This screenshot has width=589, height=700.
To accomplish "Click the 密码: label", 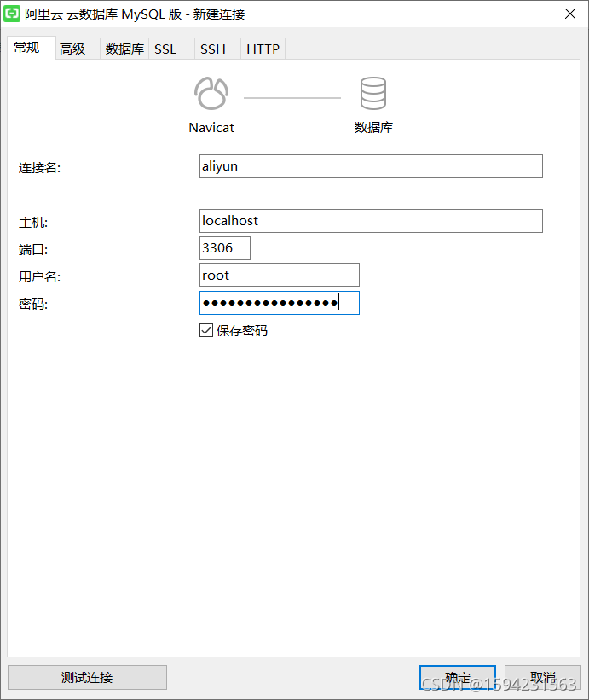I will click(33, 304).
